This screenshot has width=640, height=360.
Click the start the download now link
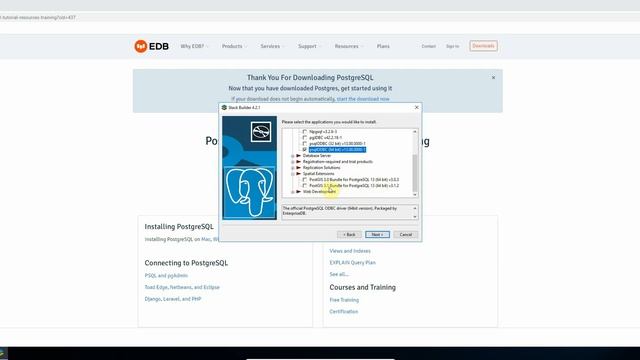(363, 99)
